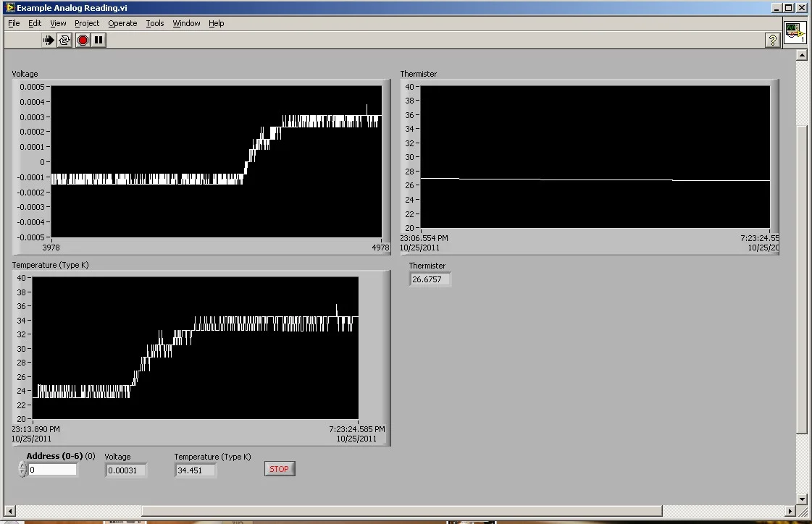Click the Address (0-6) numeric input field
Image resolution: width=812 pixels, height=524 pixels.
pyautogui.click(x=52, y=470)
